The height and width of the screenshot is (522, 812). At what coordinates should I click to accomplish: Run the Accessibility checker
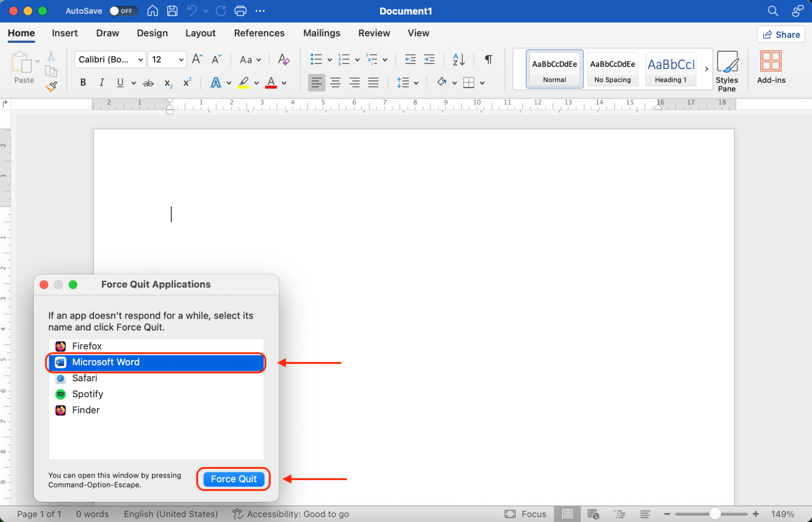[x=290, y=513]
